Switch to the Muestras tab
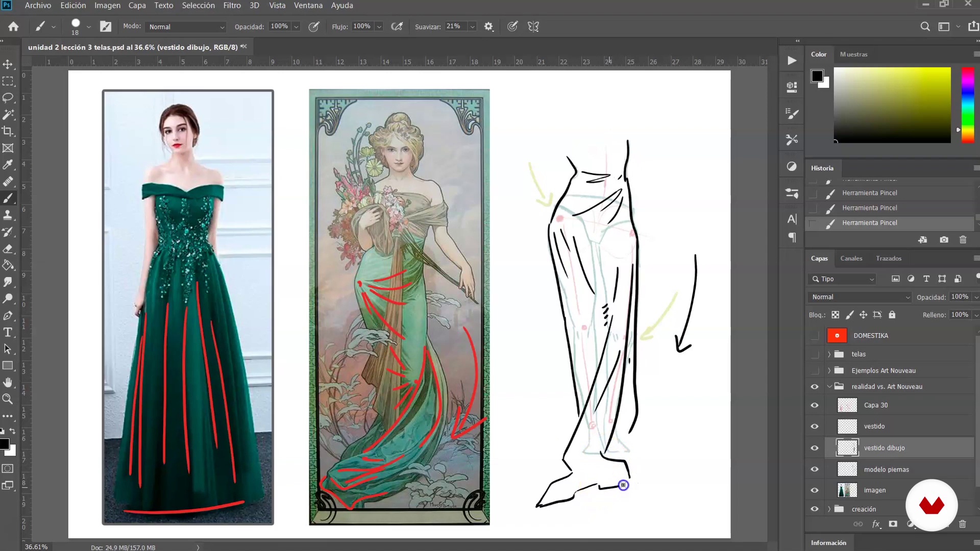The height and width of the screenshot is (551, 980). (x=853, y=54)
